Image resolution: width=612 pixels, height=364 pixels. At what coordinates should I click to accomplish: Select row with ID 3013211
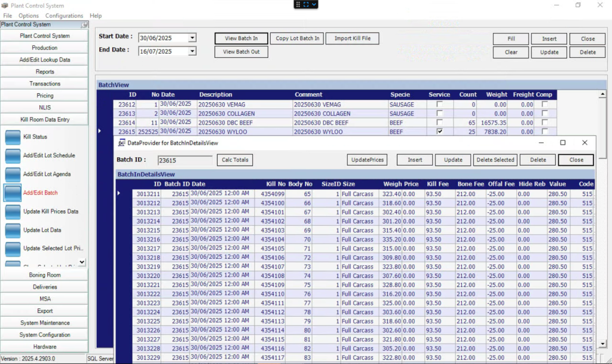coord(363,194)
